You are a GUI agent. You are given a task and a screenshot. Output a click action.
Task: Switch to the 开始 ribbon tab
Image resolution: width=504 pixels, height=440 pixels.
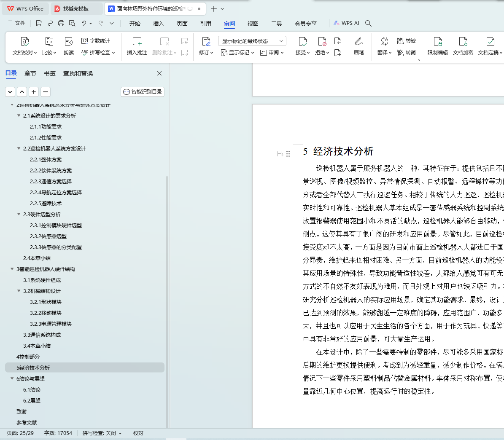(x=135, y=24)
